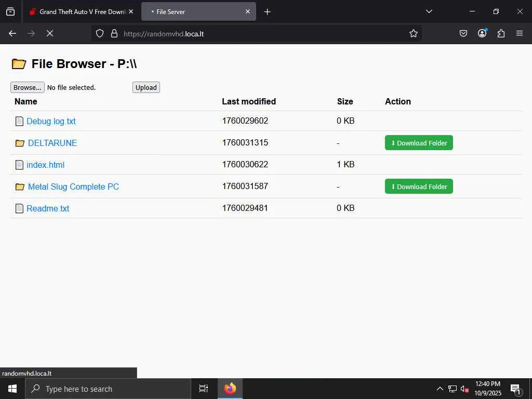Open the Windows Start menu

tap(12, 389)
